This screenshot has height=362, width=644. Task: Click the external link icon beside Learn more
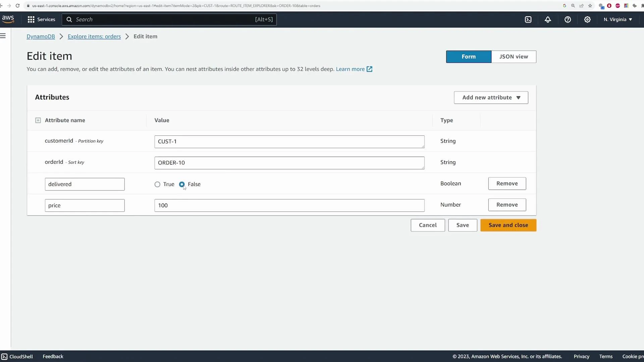click(x=370, y=69)
